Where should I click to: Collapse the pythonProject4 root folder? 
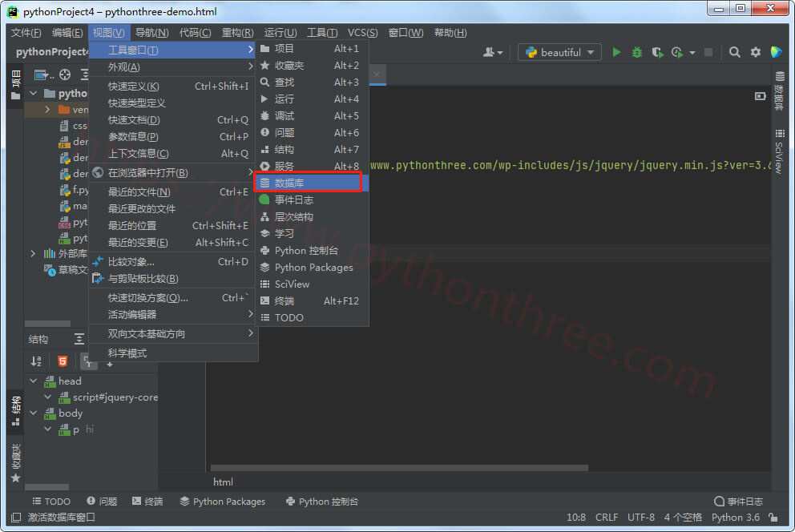[x=34, y=93]
